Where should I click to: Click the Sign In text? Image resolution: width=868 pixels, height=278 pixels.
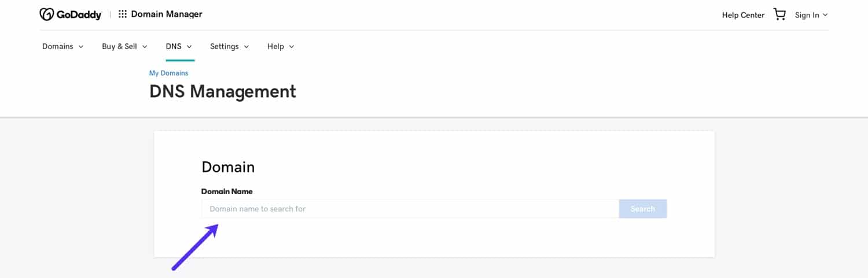tap(807, 15)
